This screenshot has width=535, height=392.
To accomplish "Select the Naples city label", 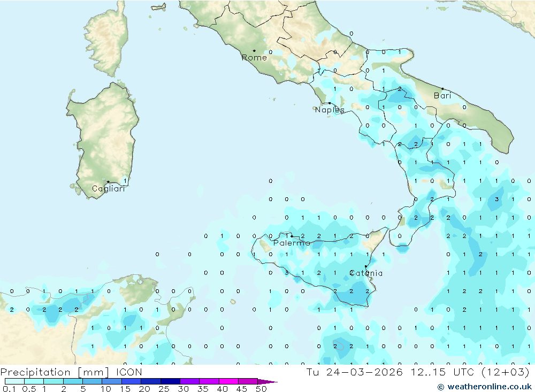I will (330, 110).
